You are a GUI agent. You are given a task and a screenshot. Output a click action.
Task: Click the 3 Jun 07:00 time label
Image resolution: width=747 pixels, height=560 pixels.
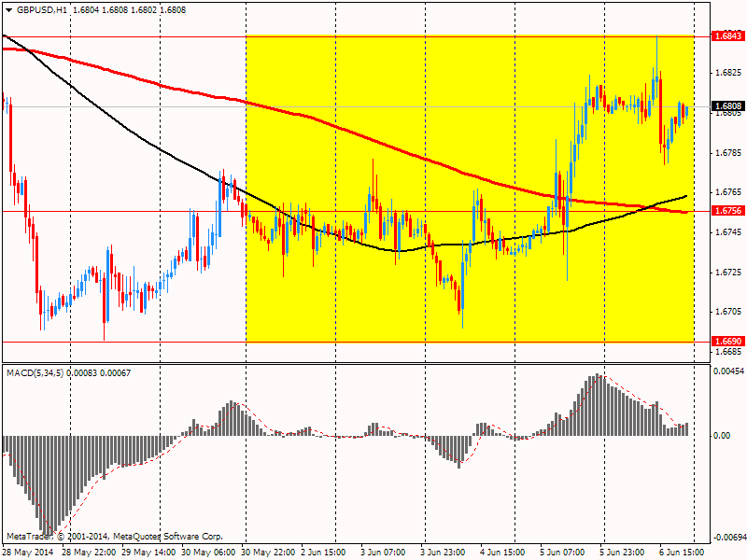[x=383, y=553]
